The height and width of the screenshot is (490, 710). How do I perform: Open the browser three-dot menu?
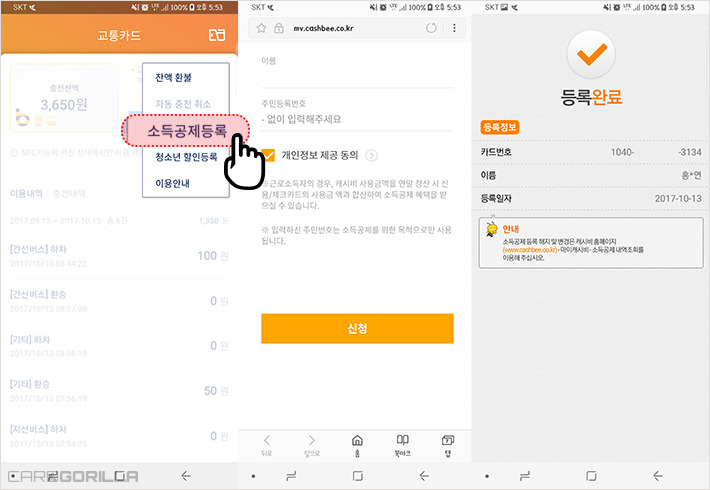tap(454, 28)
